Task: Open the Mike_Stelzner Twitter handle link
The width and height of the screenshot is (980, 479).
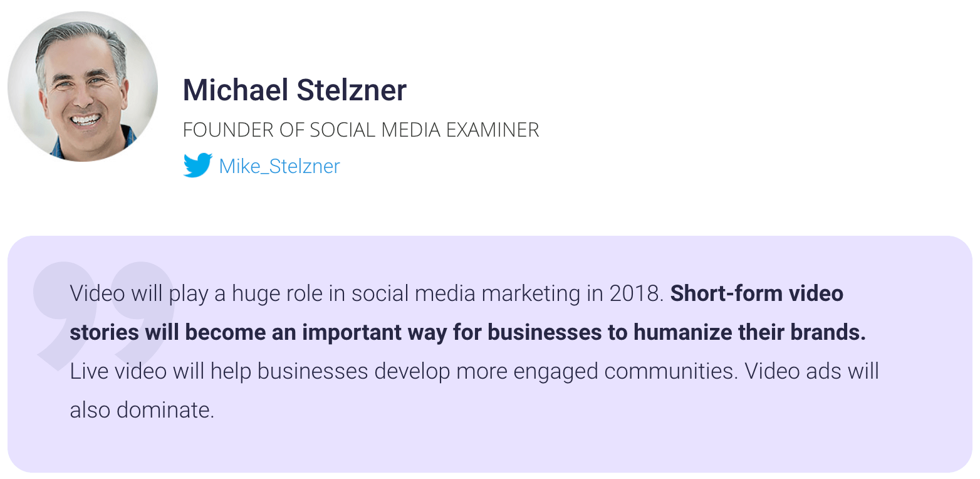Action: pyautogui.click(x=279, y=166)
